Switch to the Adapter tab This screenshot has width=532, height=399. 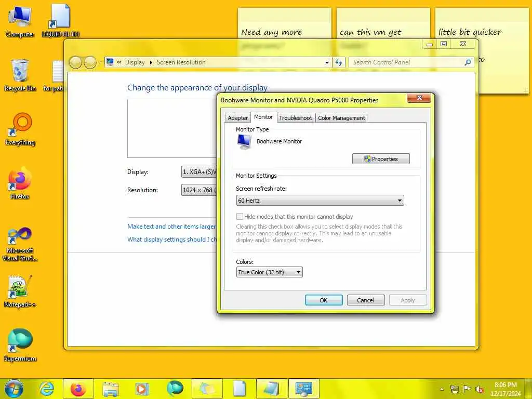[237, 118]
